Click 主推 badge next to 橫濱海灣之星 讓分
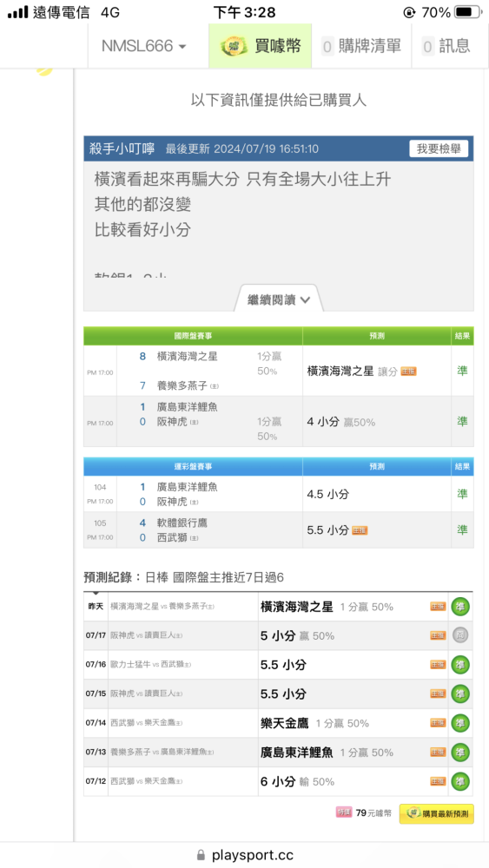 (x=409, y=372)
